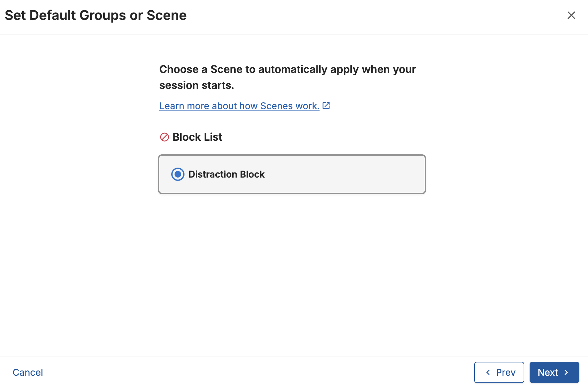Proceed with the Next button

coord(554,372)
